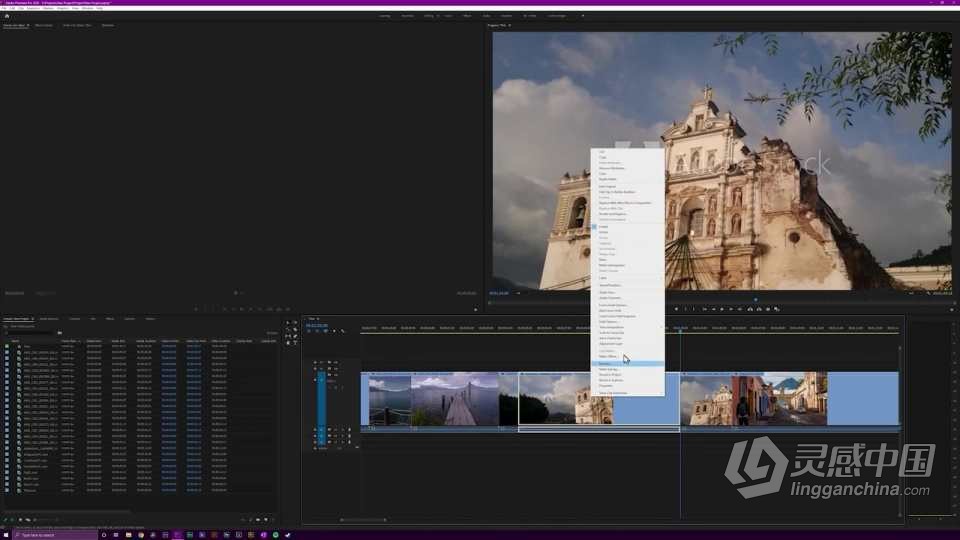Select the Selection tool in Tools panel
Viewport: 960px width, 540px height.
pyautogui.click(x=288, y=323)
